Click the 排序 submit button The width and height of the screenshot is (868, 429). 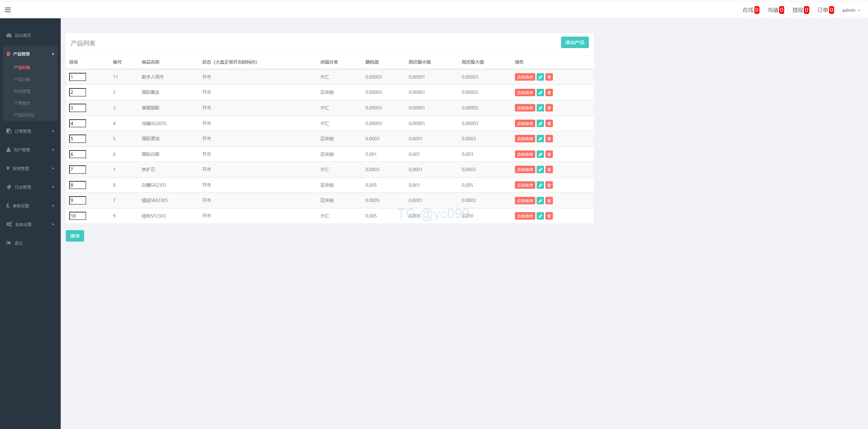click(75, 236)
